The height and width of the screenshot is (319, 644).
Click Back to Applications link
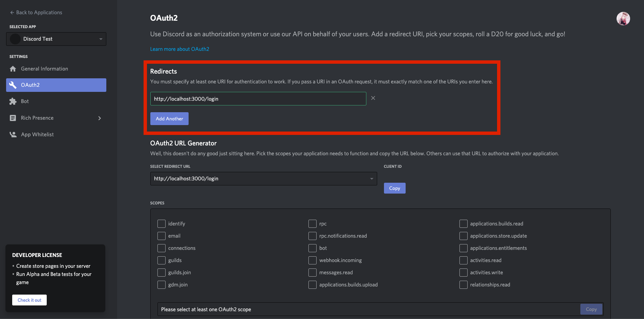36,13
